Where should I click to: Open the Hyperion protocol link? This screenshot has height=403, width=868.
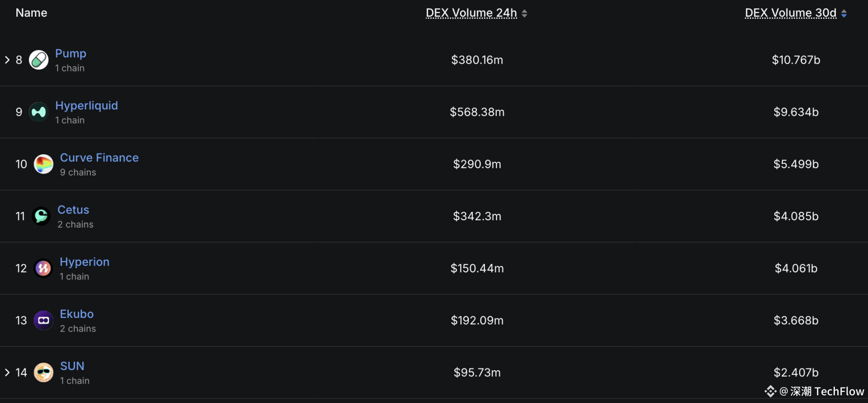[85, 262]
